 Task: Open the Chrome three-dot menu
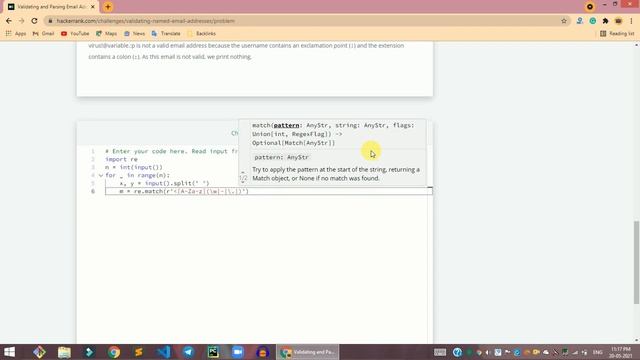(631, 21)
